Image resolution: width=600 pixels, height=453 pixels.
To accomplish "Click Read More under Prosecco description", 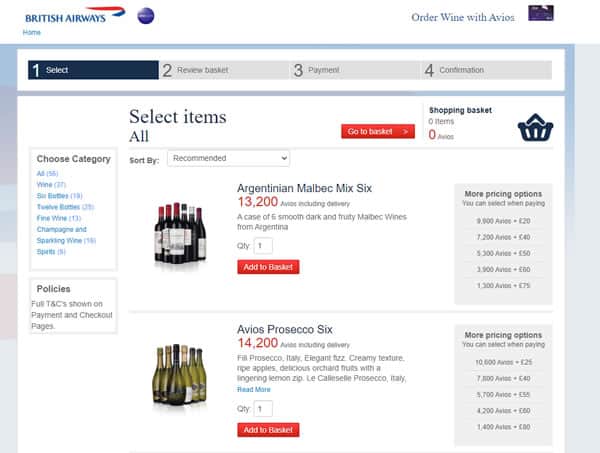I will pos(254,389).
